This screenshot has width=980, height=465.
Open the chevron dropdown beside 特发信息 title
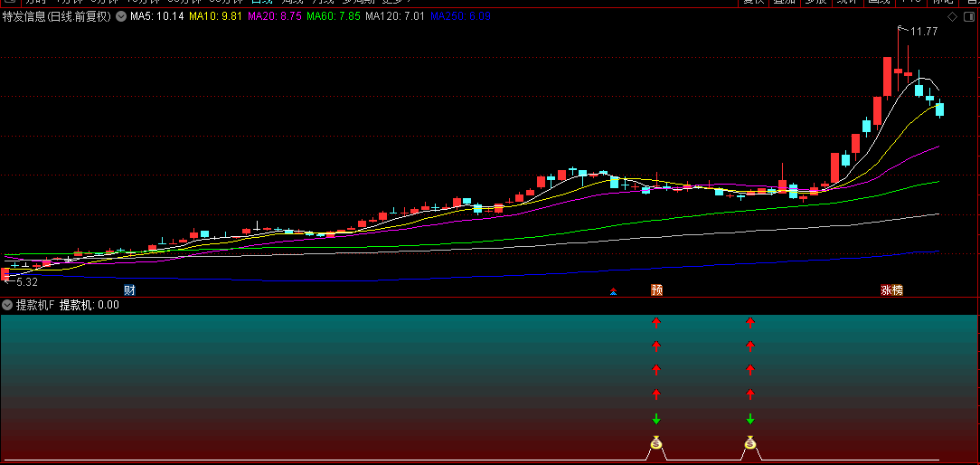tap(120, 17)
